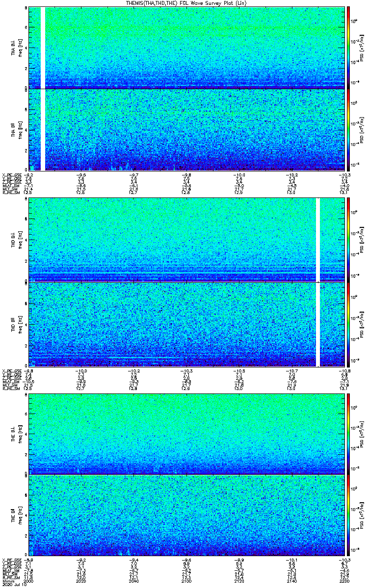Click the white data gap in THA Bll panel

[43, 130]
